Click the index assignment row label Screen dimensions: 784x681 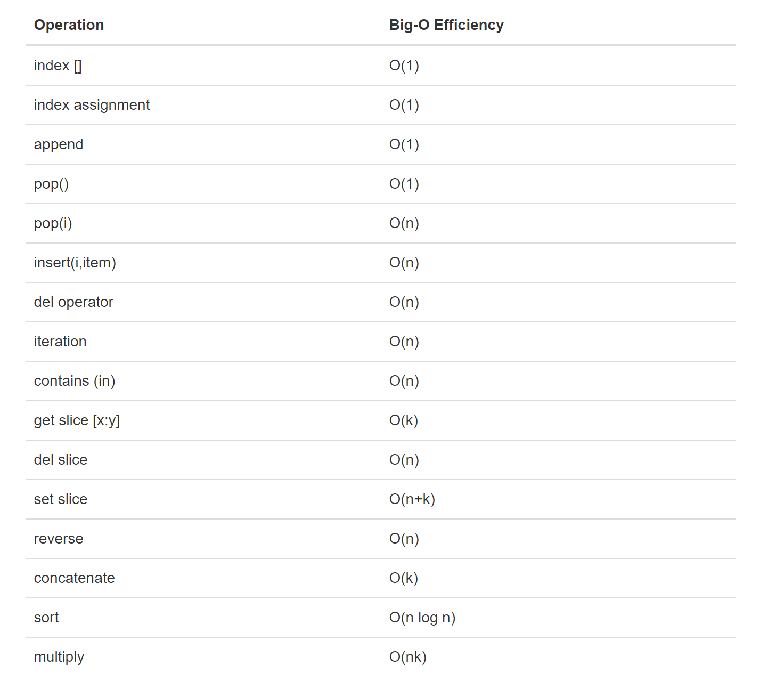[x=92, y=105]
